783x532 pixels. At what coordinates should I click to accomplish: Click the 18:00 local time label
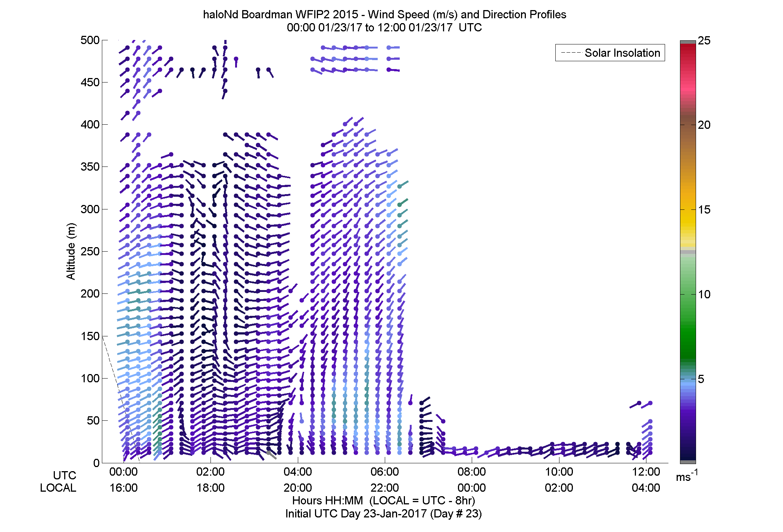coord(210,488)
